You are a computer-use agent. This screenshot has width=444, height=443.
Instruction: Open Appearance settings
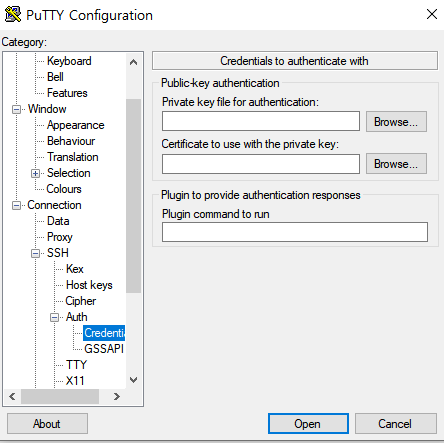(x=76, y=125)
